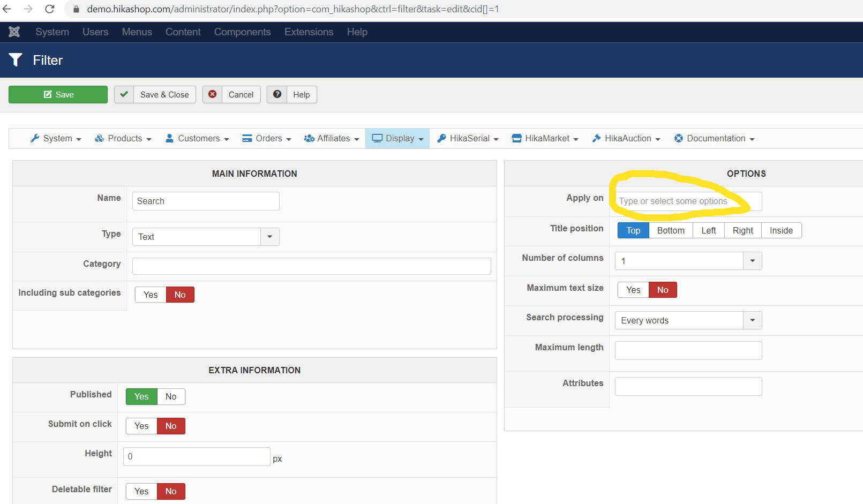Click the storefront icon beside HikaMarket
The height and width of the screenshot is (504, 863).
coord(516,138)
